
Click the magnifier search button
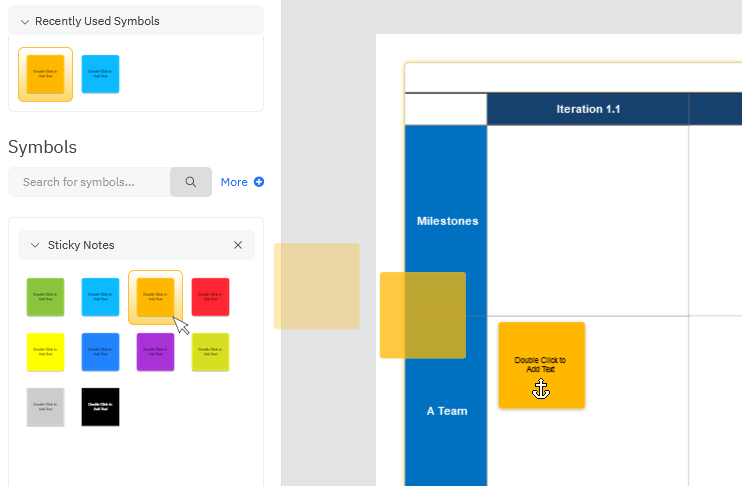(x=190, y=182)
